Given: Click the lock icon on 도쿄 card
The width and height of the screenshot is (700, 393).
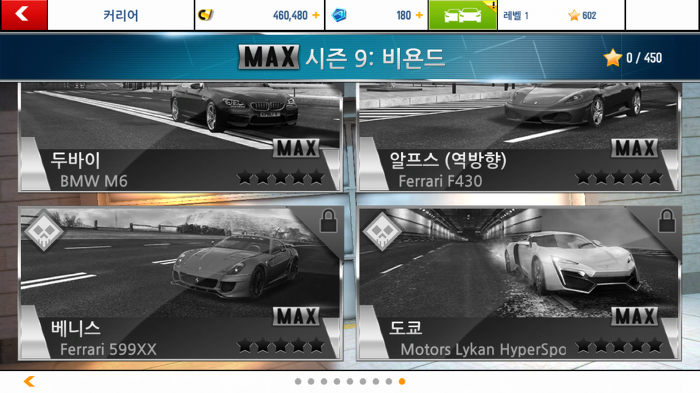Looking at the screenshot, I should pos(667,221).
